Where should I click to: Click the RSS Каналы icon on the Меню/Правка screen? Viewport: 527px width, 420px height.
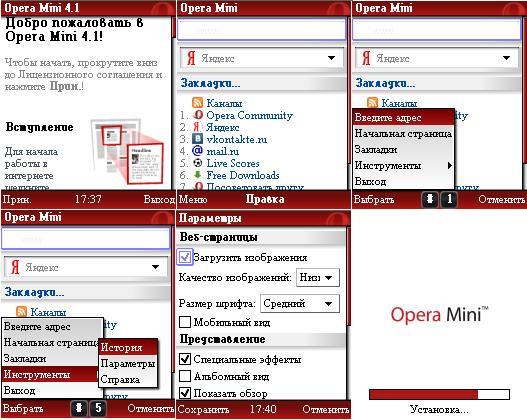[x=197, y=102]
